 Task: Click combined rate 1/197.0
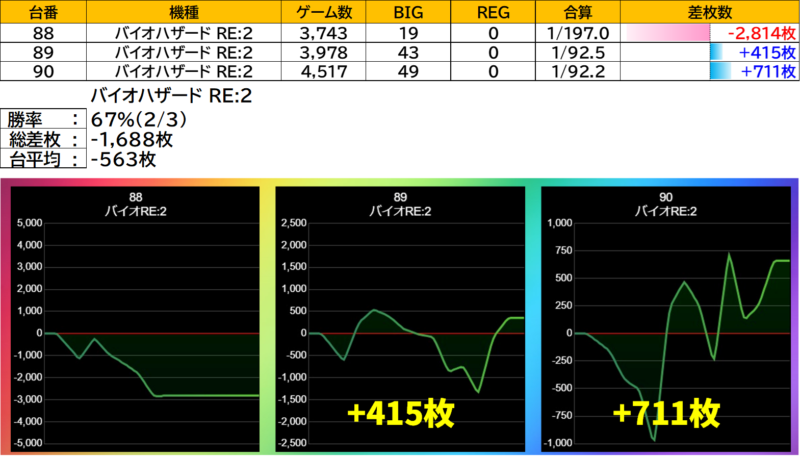coord(578,33)
